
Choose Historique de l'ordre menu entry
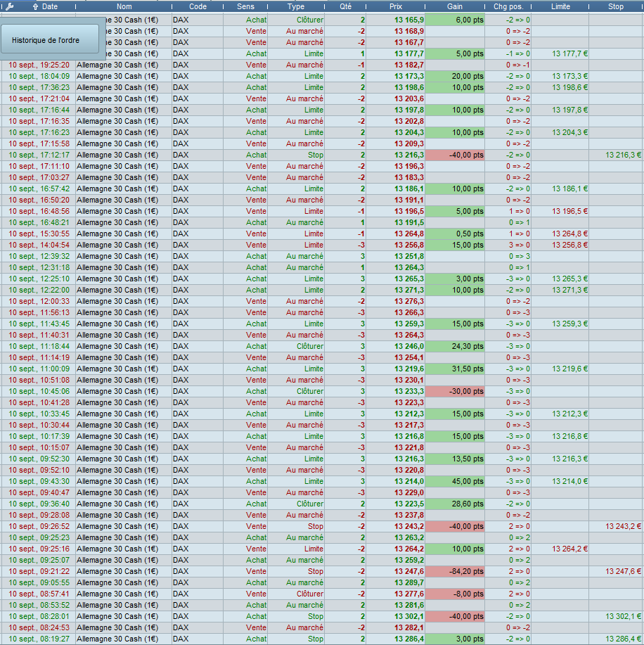point(50,40)
